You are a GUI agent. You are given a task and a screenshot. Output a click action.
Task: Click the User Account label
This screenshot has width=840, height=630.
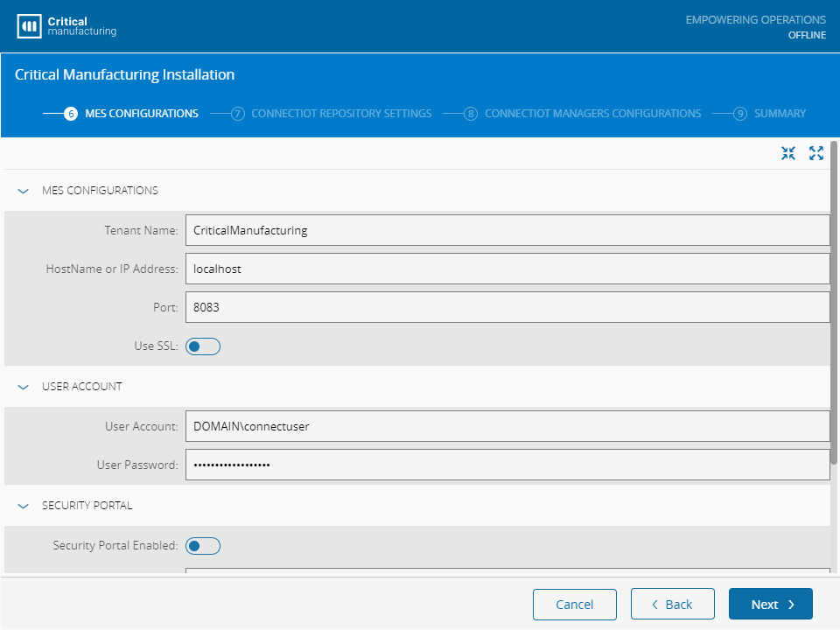[142, 426]
